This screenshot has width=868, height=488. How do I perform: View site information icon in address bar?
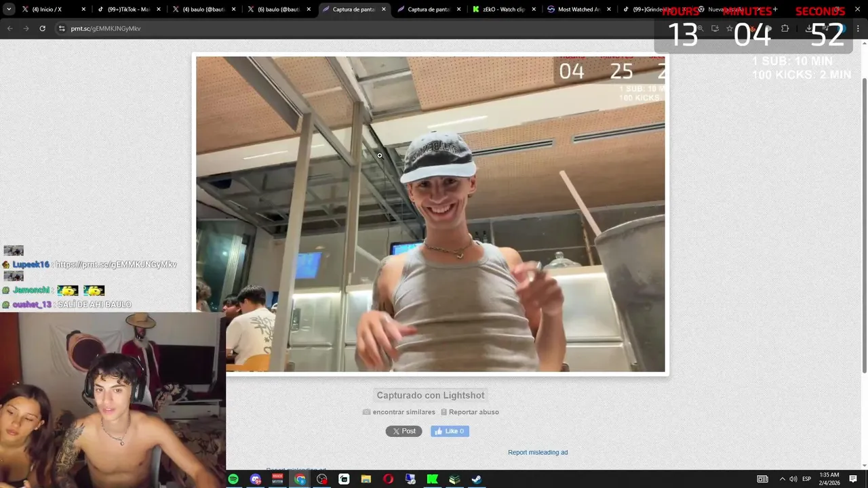click(x=62, y=28)
